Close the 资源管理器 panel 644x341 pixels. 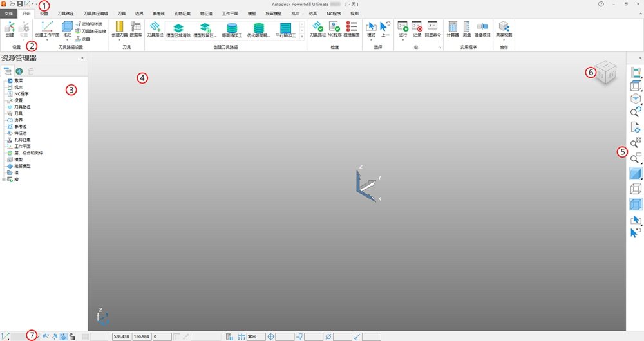click(x=82, y=59)
